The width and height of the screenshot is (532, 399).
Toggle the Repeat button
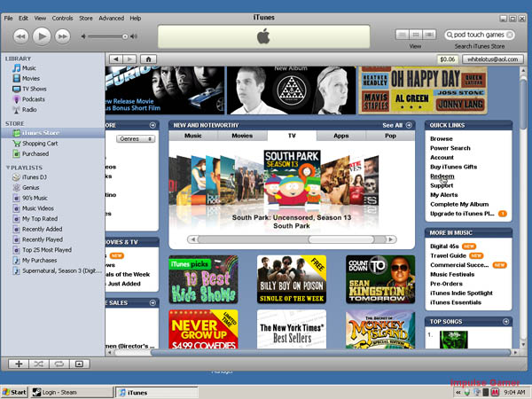(x=59, y=364)
